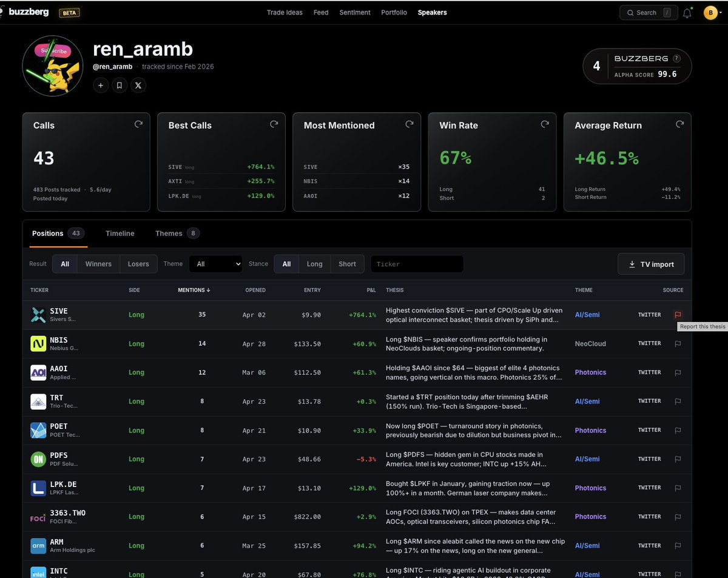This screenshot has height=578, width=728.
Task: Click the Photonics theme for AAOI
Action: 590,372
